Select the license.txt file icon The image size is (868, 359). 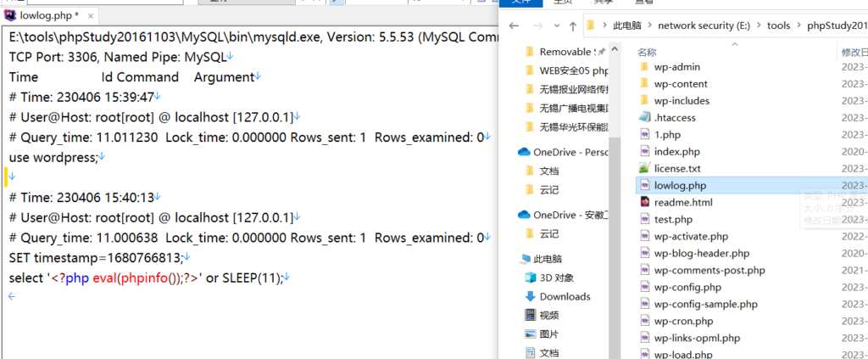coord(643,169)
